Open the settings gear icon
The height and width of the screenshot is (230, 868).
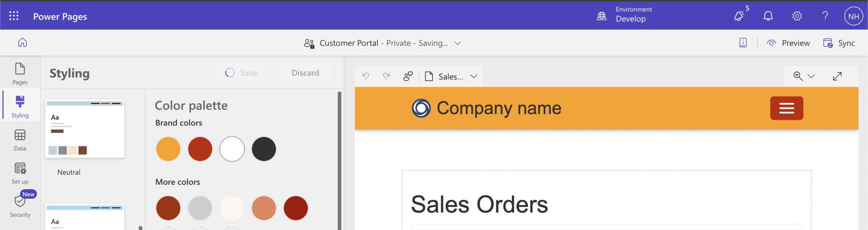(x=797, y=16)
